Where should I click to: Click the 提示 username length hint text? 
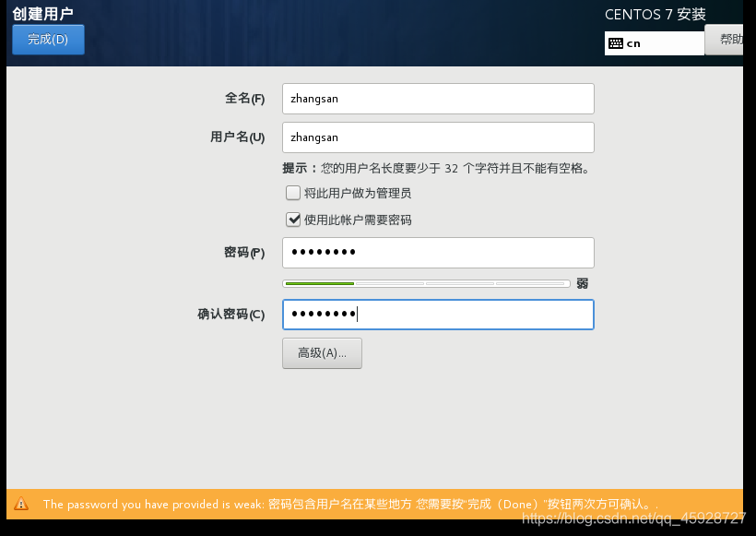coord(436,169)
